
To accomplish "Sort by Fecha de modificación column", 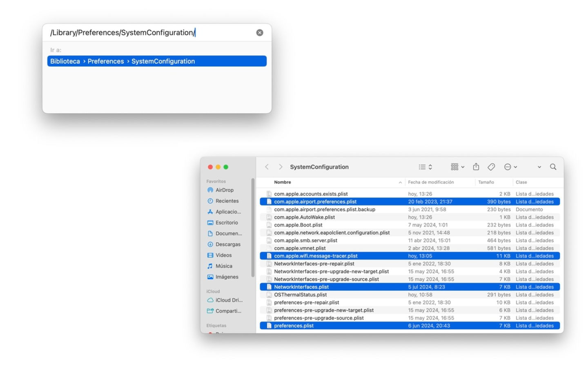I will [431, 182].
